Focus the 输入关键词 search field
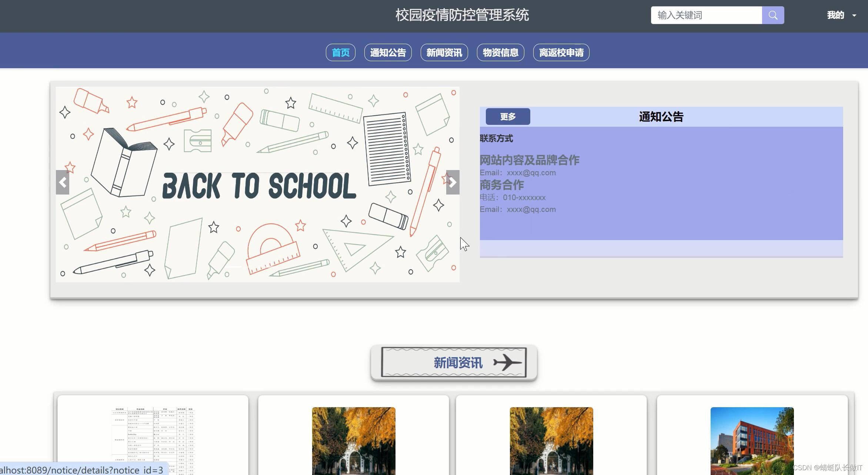The height and width of the screenshot is (475, 868). [x=706, y=15]
